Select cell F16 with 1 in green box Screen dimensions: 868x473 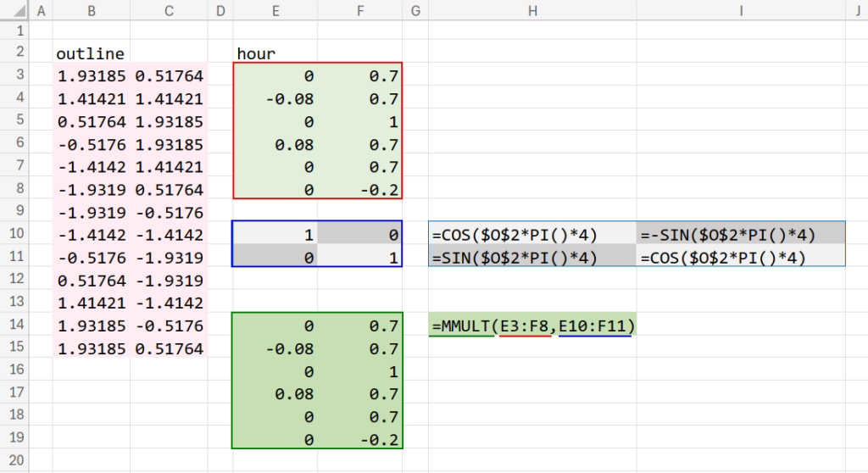point(359,371)
